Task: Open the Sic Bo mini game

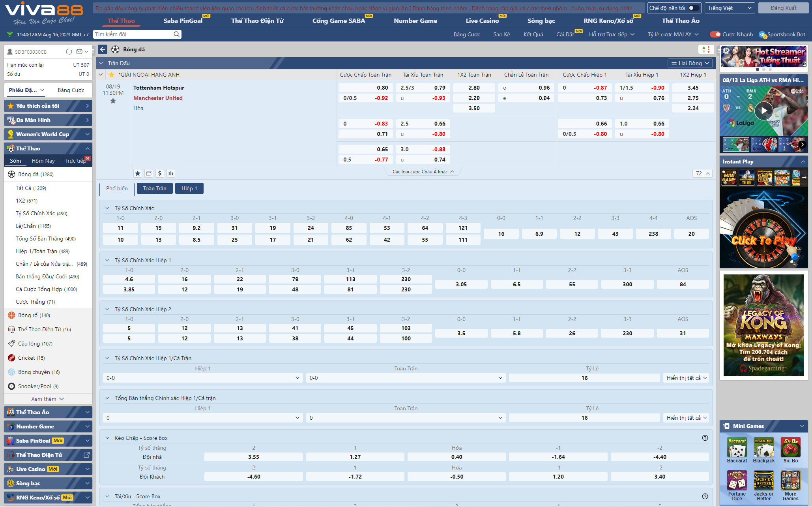Action: tap(791, 450)
